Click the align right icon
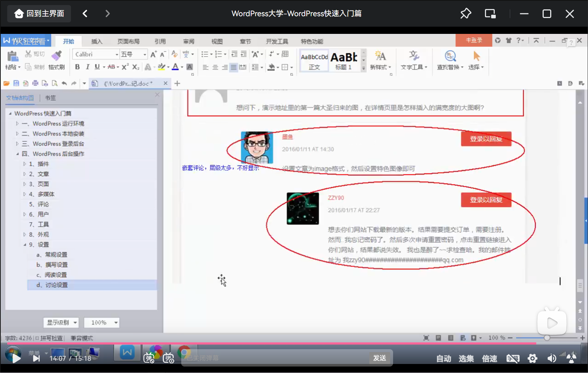This screenshot has width=588, height=373. (x=224, y=67)
